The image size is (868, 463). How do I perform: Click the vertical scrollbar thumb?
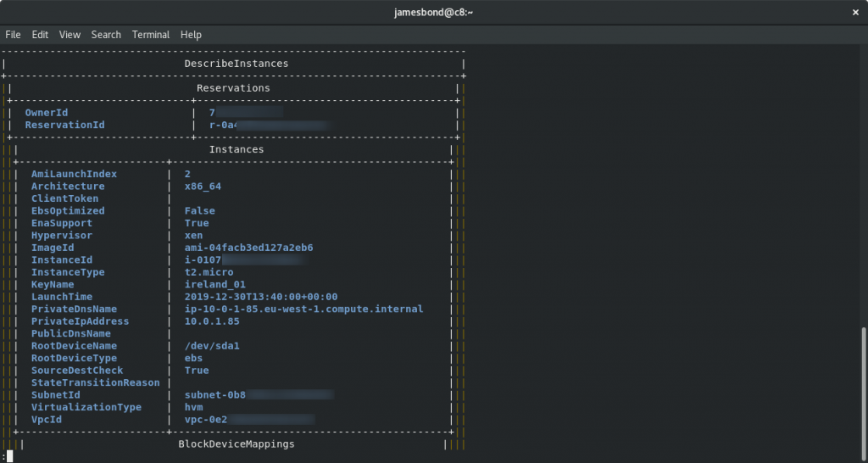(x=864, y=392)
